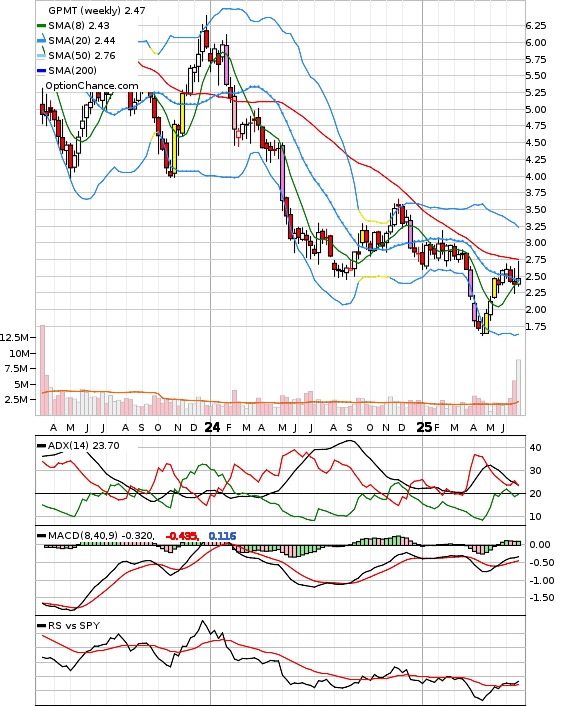566x706 pixels.
Task: Click the MACD -1.50 axis label
Action: click(539, 598)
